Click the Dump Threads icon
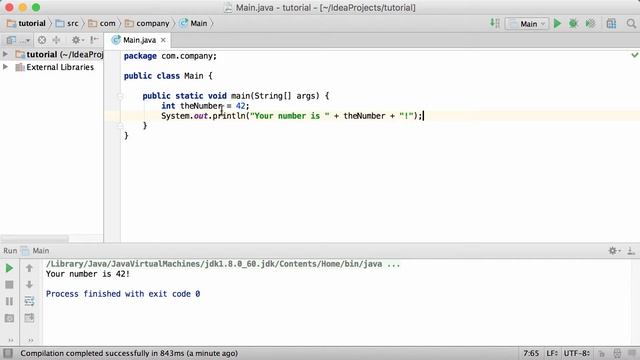The image size is (640, 360). (x=9, y=318)
